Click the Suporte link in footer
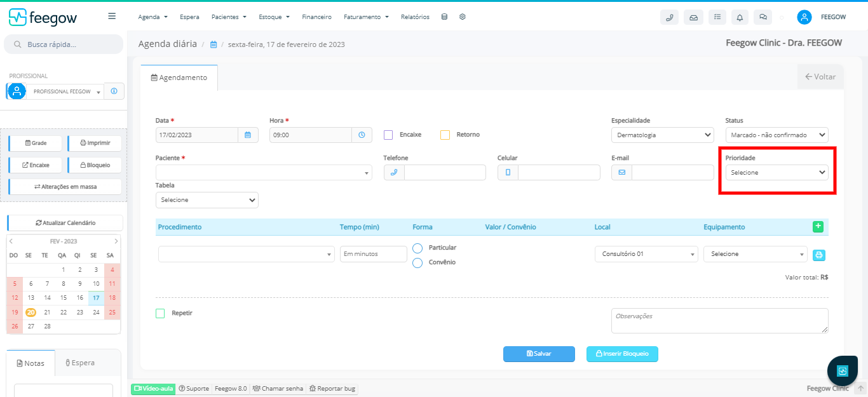868x397 pixels. [194, 388]
